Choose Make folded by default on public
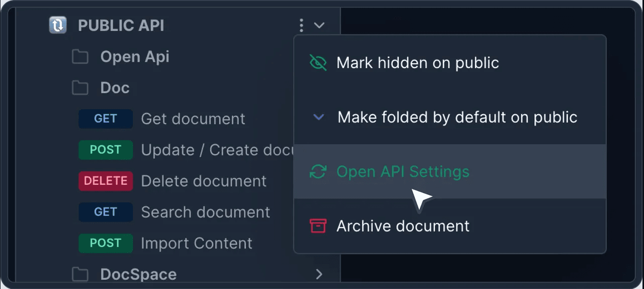 click(x=457, y=117)
